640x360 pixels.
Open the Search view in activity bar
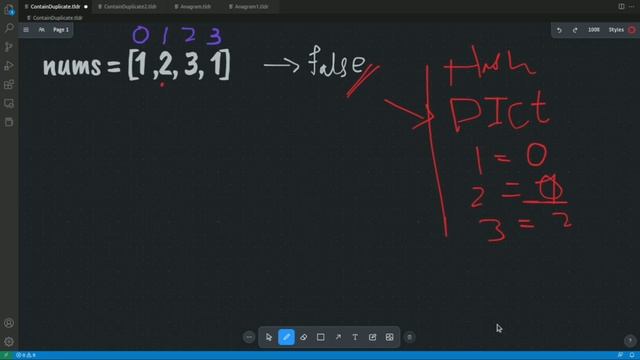(9, 28)
